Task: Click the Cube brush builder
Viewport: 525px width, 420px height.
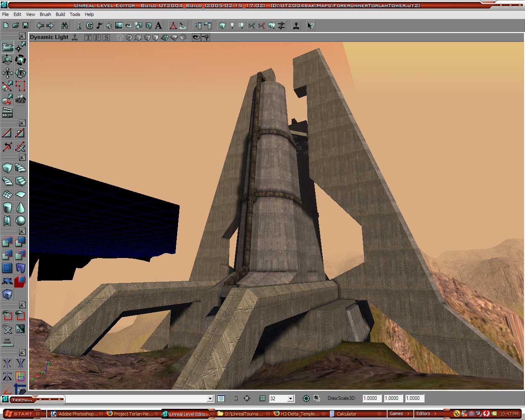Action: (7, 168)
